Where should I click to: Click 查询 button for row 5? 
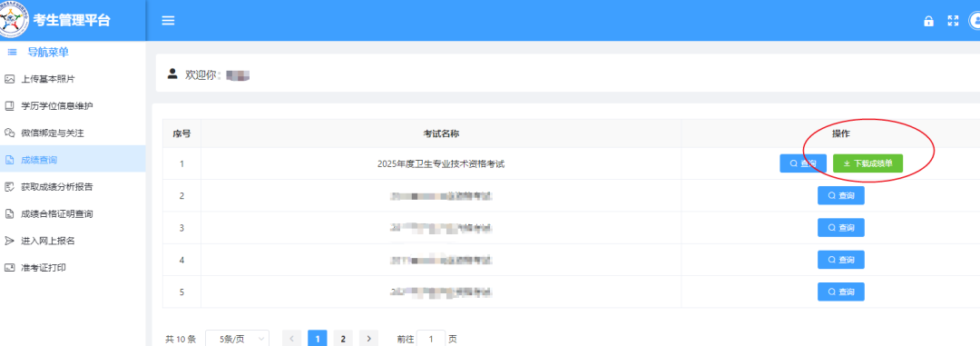point(840,291)
